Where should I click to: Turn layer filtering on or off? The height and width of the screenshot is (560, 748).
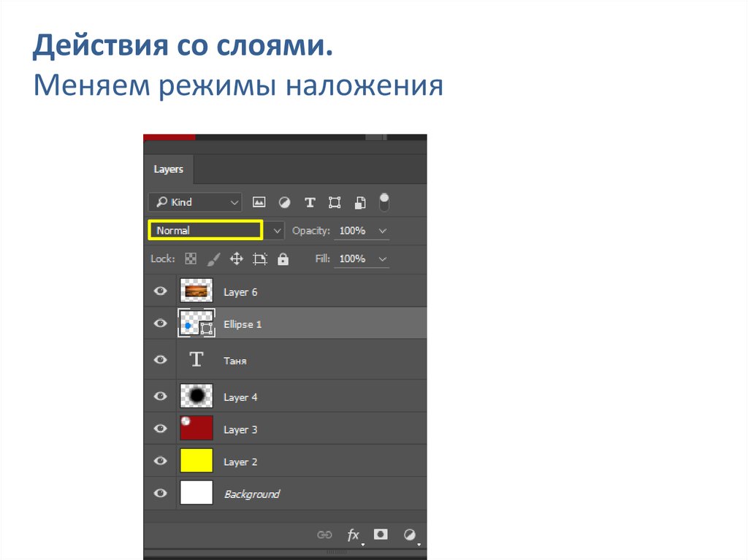[x=384, y=202]
